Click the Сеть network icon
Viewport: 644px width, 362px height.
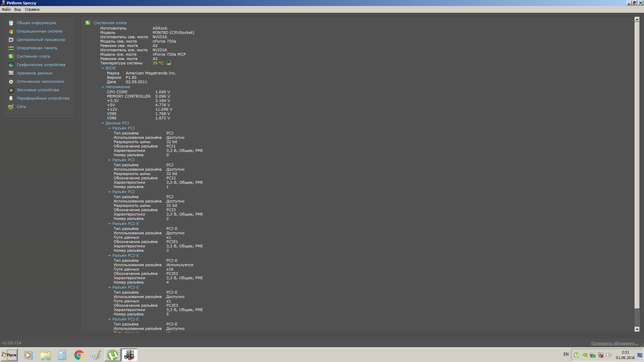point(11,107)
